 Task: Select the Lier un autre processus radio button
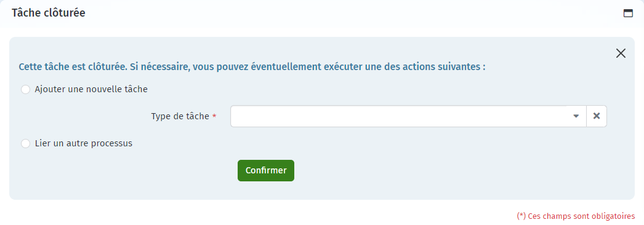25,143
